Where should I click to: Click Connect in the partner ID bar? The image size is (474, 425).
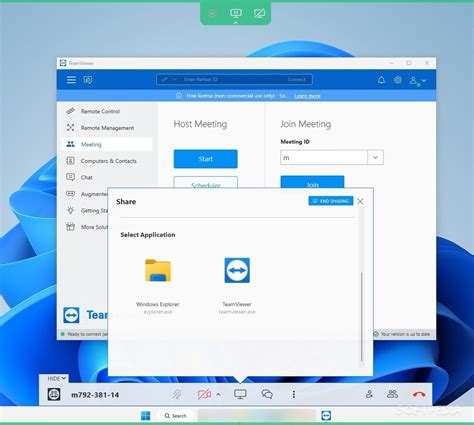click(296, 79)
